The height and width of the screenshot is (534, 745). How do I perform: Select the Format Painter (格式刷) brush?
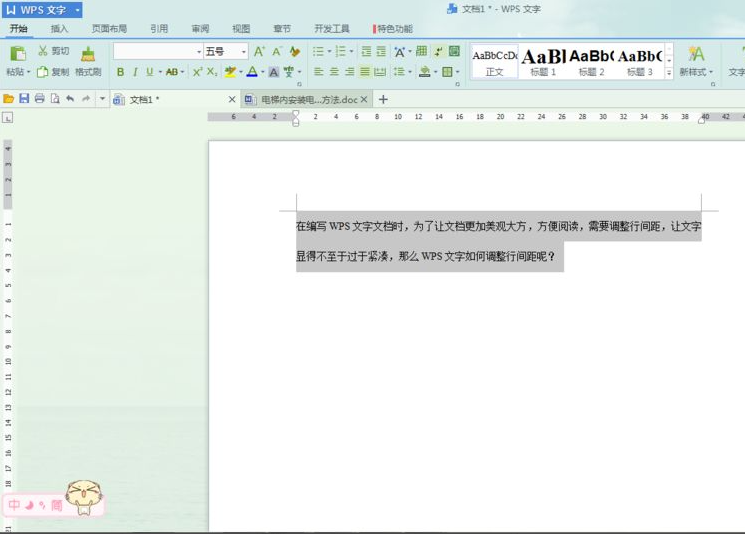pyautogui.click(x=88, y=54)
